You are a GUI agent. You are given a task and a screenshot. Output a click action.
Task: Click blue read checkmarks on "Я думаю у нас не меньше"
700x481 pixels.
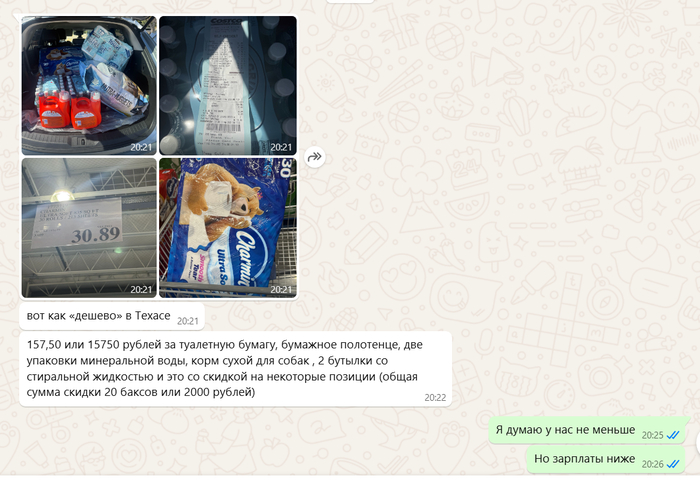tap(673, 435)
